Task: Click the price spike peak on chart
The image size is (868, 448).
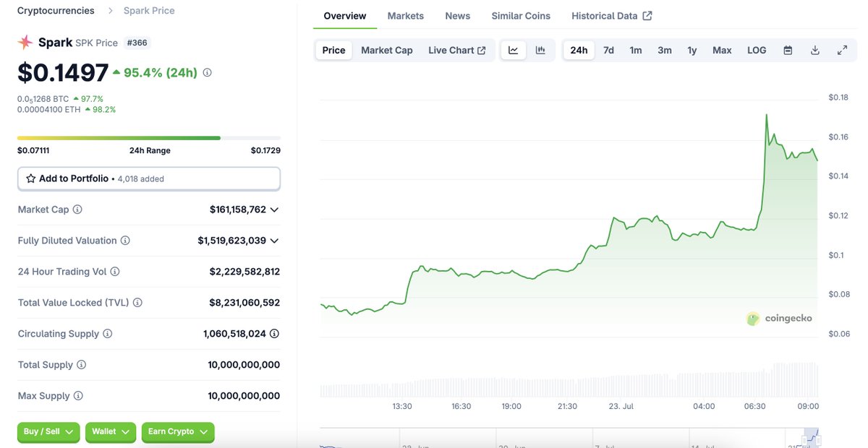Action: (x=767, y=114)
